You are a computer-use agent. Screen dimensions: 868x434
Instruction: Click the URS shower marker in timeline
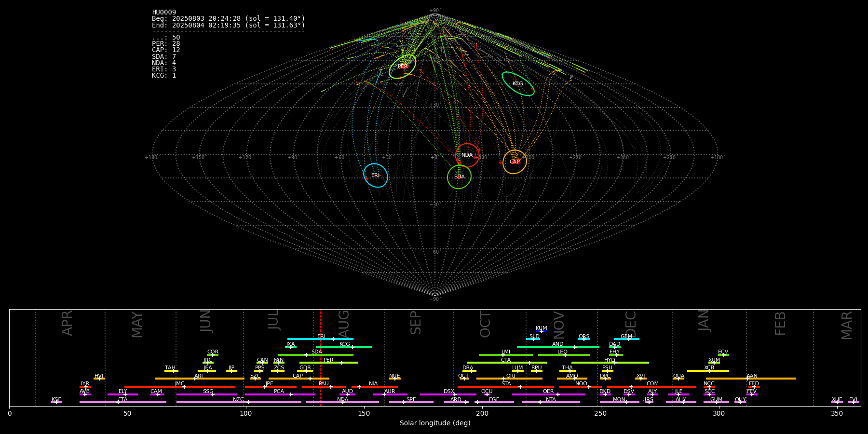coord(649,402)
